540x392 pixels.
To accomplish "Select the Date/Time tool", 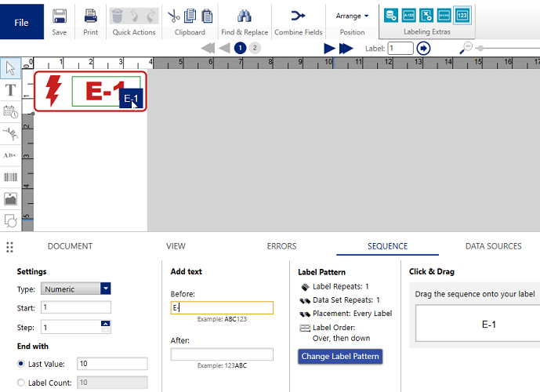I will point(11,112).
